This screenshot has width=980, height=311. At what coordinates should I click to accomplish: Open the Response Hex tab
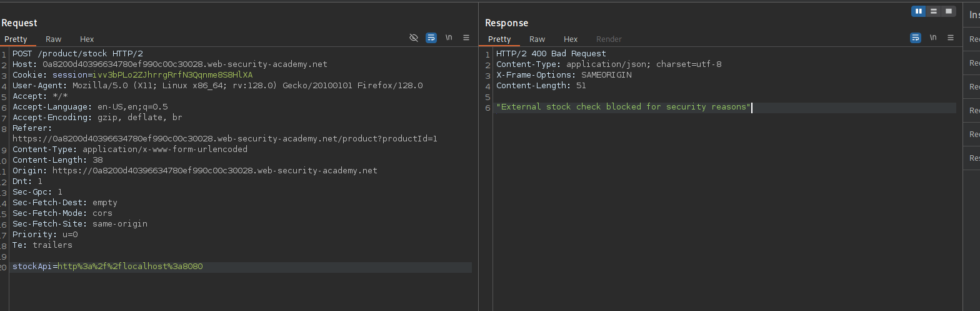571,39
